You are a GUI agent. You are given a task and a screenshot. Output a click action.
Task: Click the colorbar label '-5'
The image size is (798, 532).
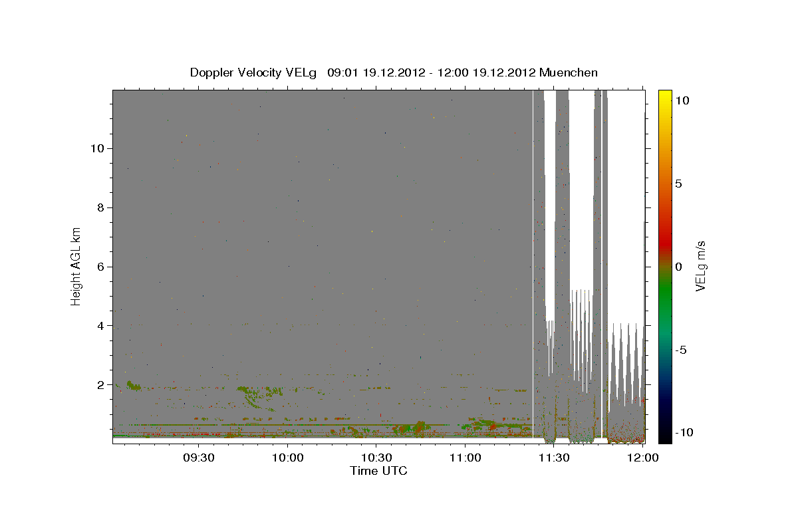point(680,350)
